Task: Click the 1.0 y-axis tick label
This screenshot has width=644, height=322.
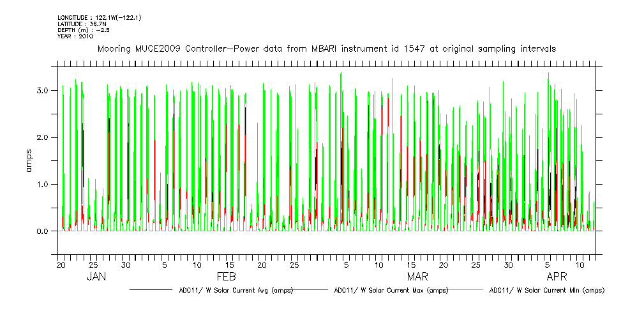Action: pyautogui.click(x=43, y=185)
